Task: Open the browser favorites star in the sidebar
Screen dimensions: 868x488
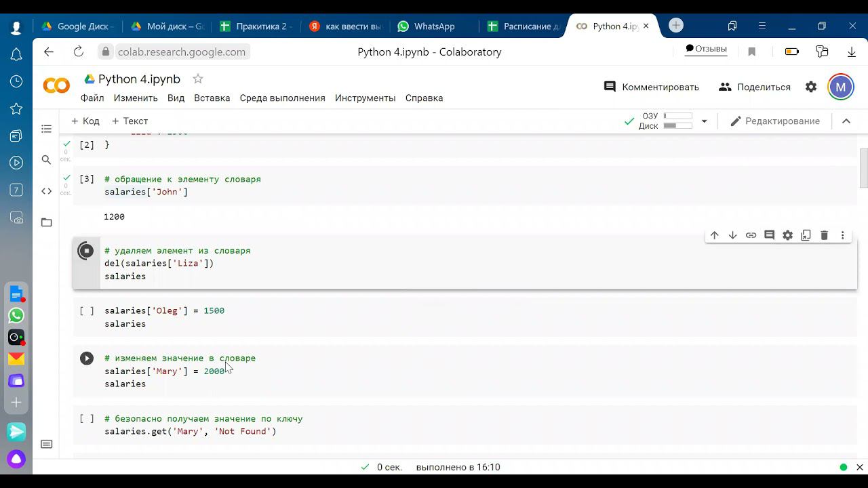Action: pos(16,108)
